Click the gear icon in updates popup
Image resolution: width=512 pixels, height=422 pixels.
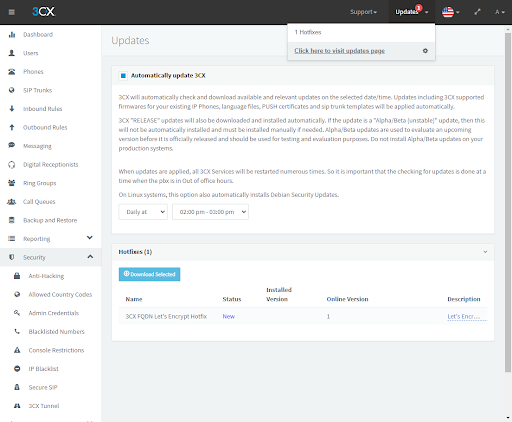[x=425, y=51]
